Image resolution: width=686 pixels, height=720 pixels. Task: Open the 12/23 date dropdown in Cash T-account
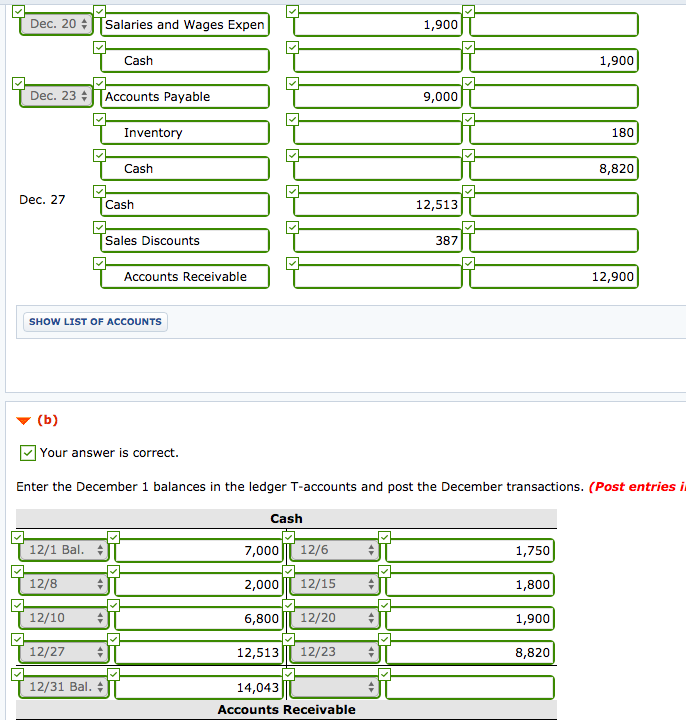pos(335,652)
